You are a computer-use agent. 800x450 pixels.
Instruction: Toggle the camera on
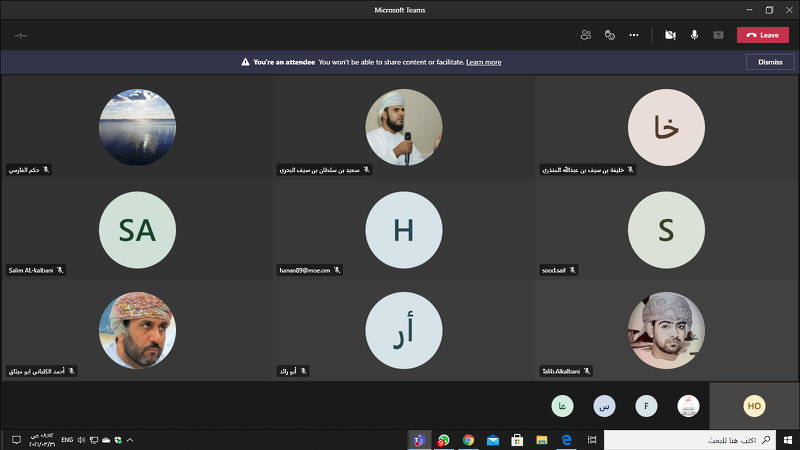[670, 35]
